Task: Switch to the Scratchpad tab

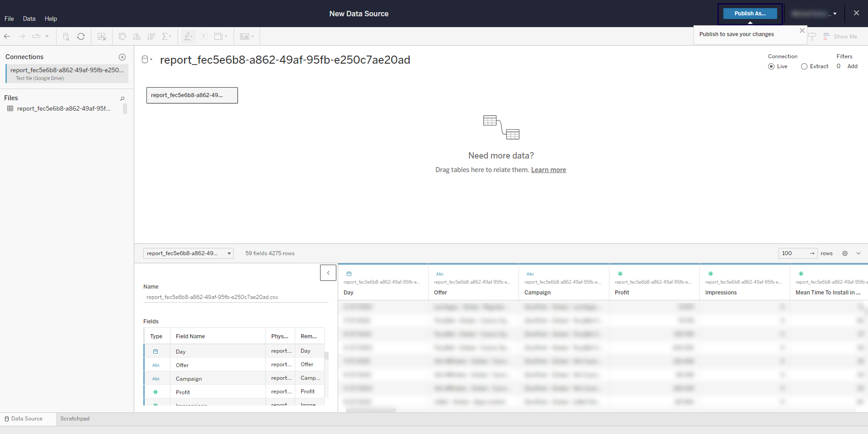Action: (x=75, y=419)
